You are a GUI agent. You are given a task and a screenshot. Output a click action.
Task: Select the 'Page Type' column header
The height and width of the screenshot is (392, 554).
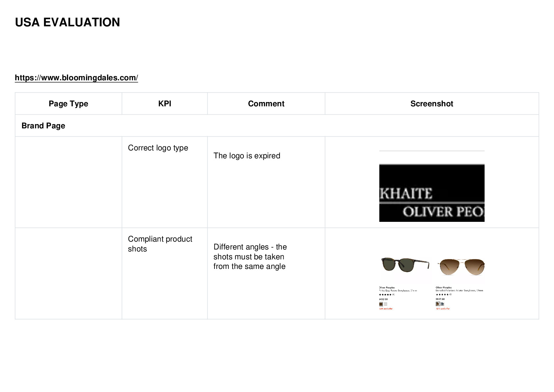tap(68, 104)
